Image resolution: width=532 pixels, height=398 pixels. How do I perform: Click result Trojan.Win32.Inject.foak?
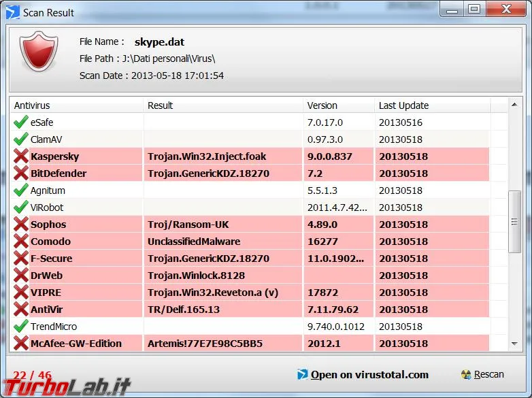coord(207,156)
